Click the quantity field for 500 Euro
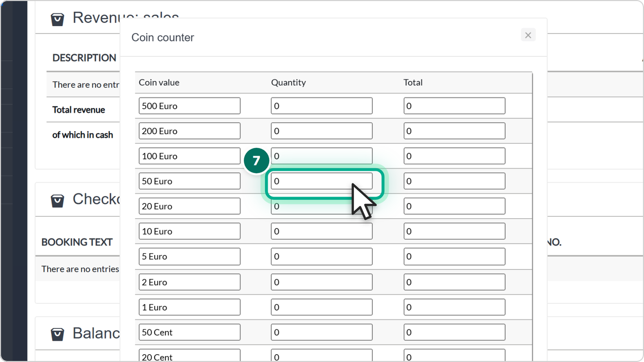644x362 pixels. (x=322, y=106)
